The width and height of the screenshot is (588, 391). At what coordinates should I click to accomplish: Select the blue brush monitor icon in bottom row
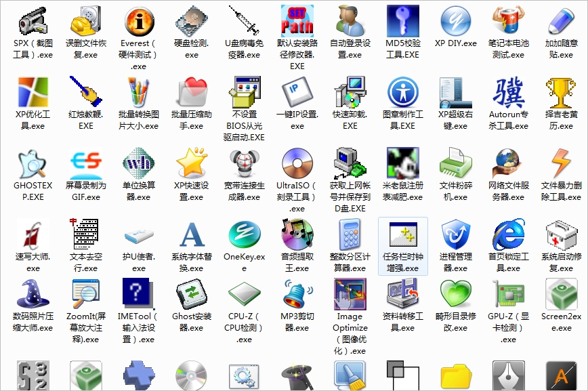pyautogui.click(x=350, y=375)
